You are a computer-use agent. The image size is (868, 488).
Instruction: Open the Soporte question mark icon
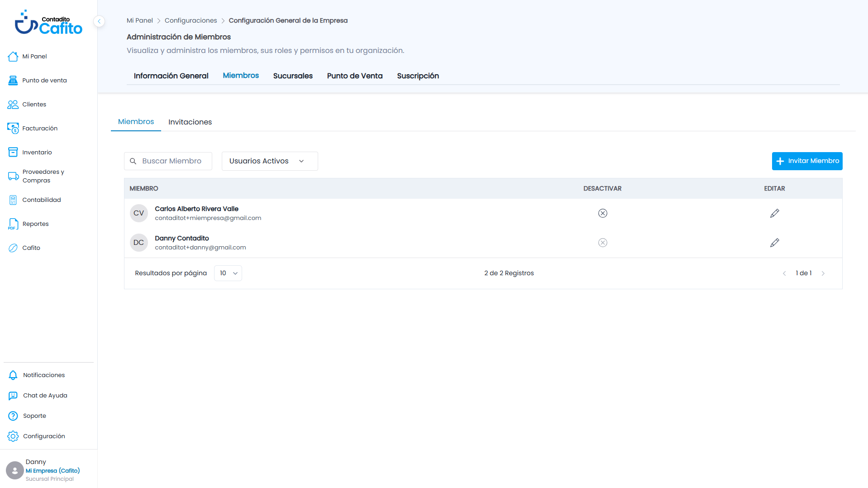pyautogui.click(x=13, y=416)
